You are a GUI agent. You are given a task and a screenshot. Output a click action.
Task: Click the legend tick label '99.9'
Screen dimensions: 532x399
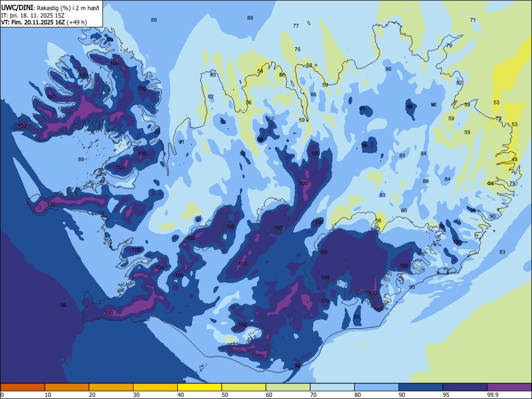[x=492, y=395]
